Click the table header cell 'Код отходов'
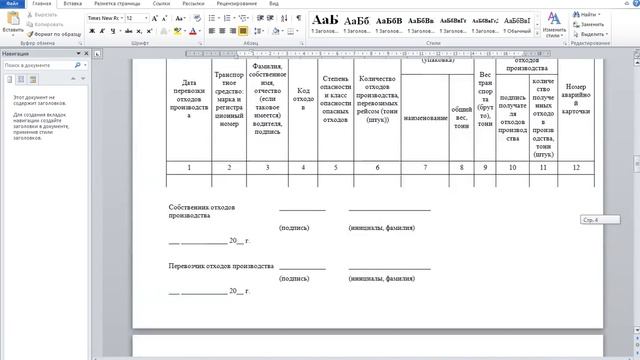 point(303,99)
